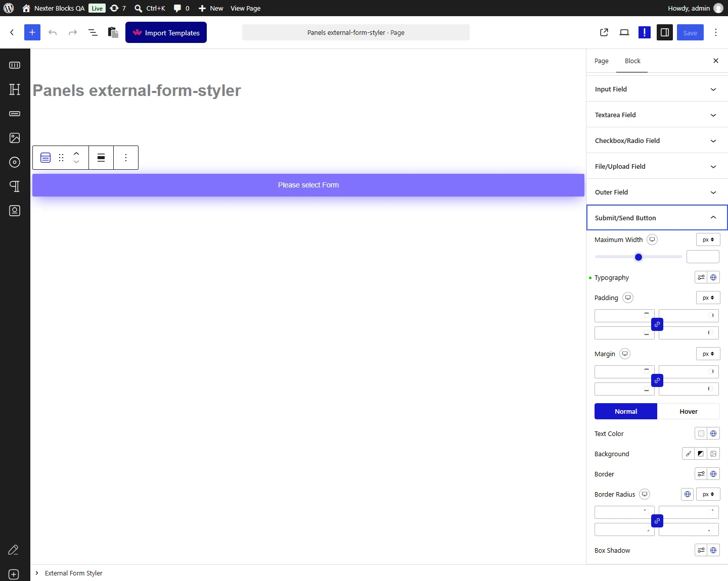The height and width of the screenshot is (581, 728).
Task: Open page preview in new tab icon
Action: tap(604, 32)
